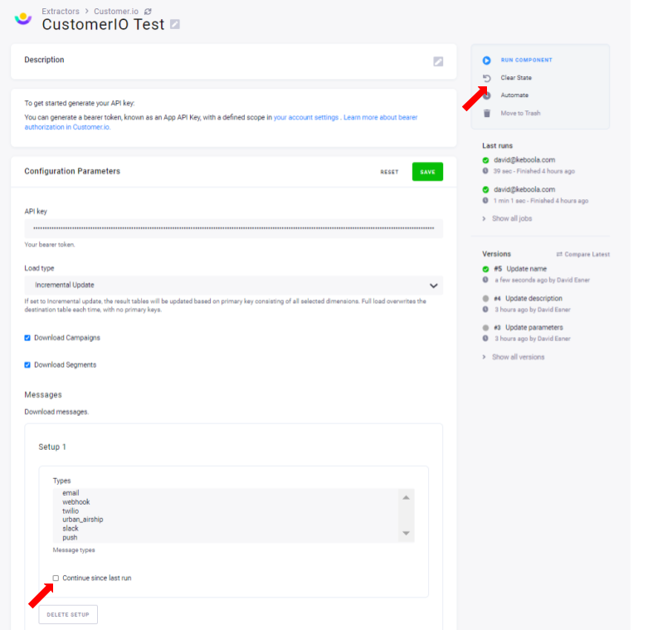The height and width of the screenshot is (630, 672).
Task: Select 'email' message type
Action: coord(71,493)
